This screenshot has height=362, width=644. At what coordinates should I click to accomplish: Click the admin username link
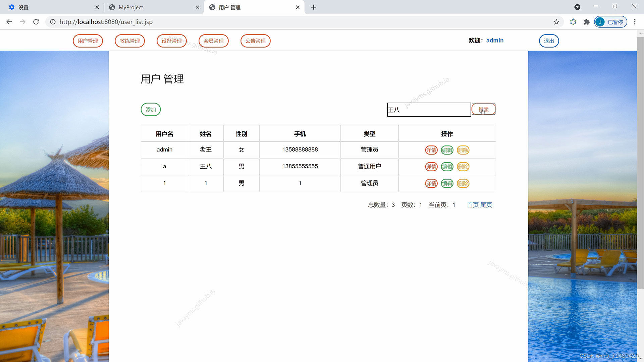point(495,41)
